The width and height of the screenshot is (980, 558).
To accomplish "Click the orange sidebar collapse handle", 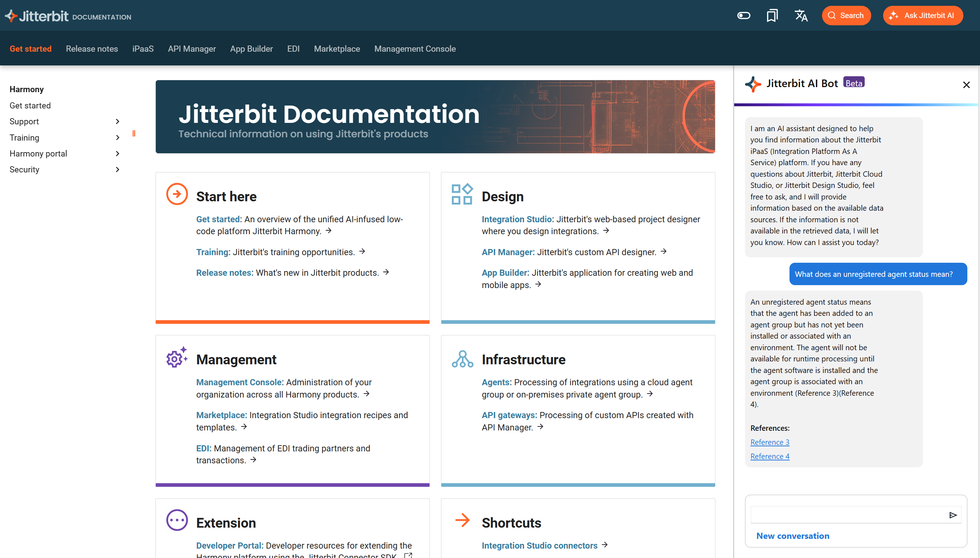I will (134, 133).
